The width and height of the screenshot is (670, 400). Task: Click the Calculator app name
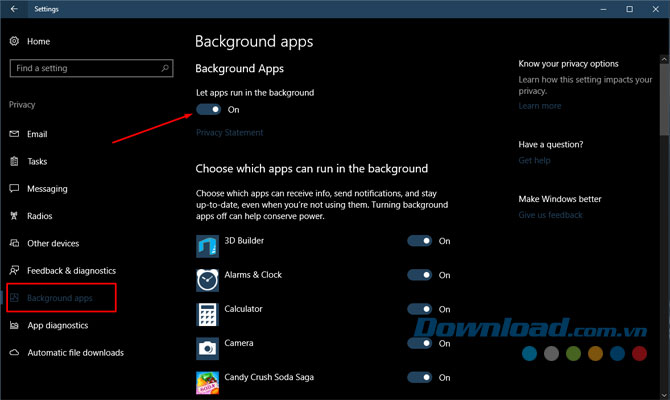click(243, 309)
